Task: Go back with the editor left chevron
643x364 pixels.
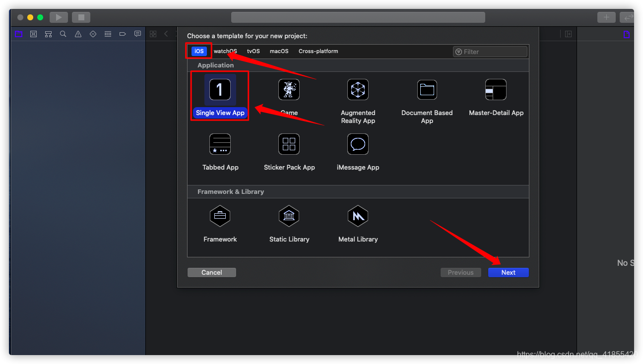Action: (166, 34)
